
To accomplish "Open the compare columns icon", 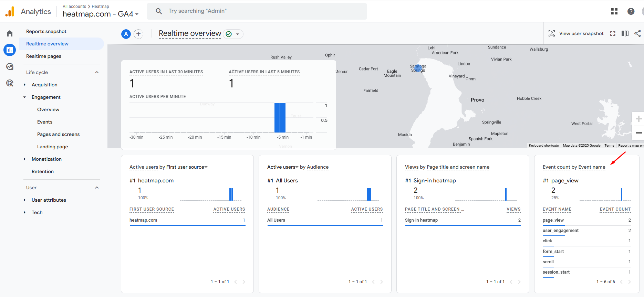I will click(625, 33).
